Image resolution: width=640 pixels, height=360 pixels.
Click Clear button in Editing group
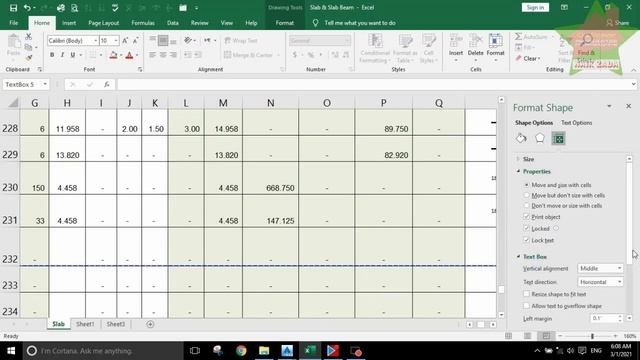point(529,58)
